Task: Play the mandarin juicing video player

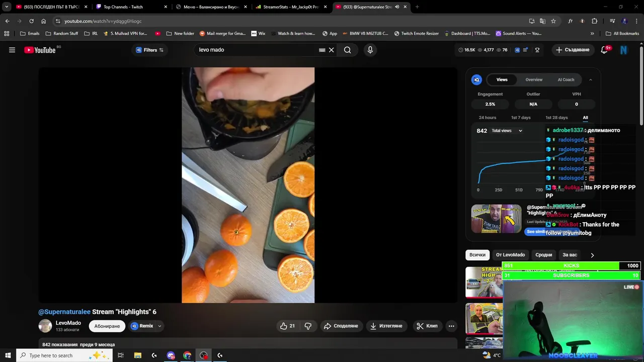Action: click(x=248, y=185)
